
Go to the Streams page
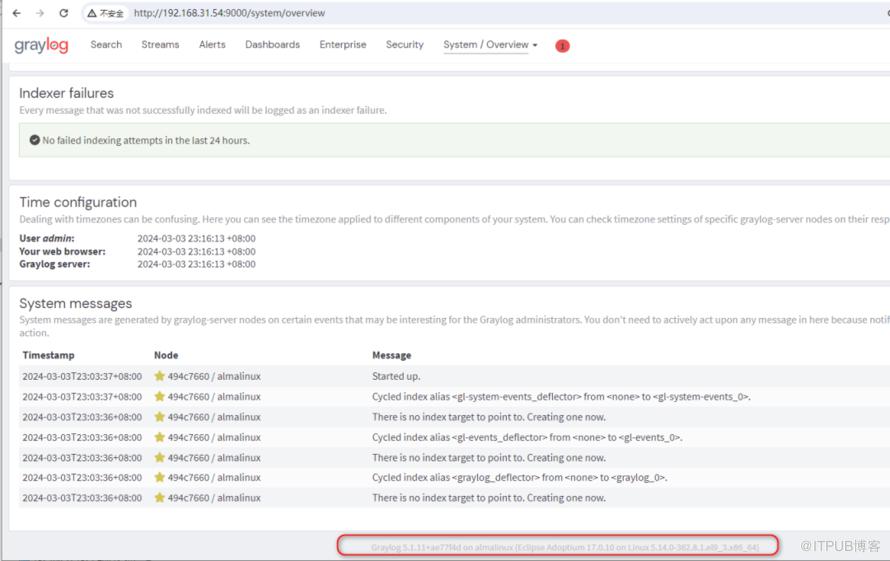(160, 45)
